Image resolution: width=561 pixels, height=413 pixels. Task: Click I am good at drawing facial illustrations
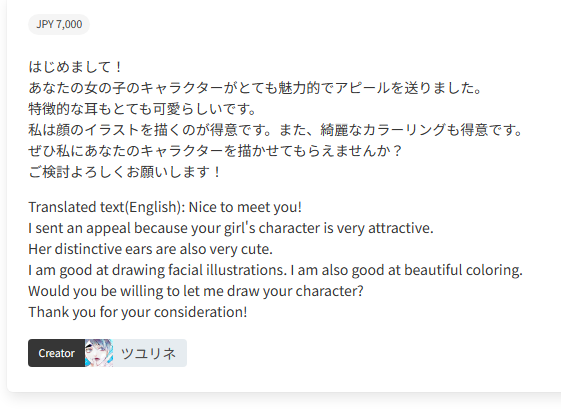point(158,270)
